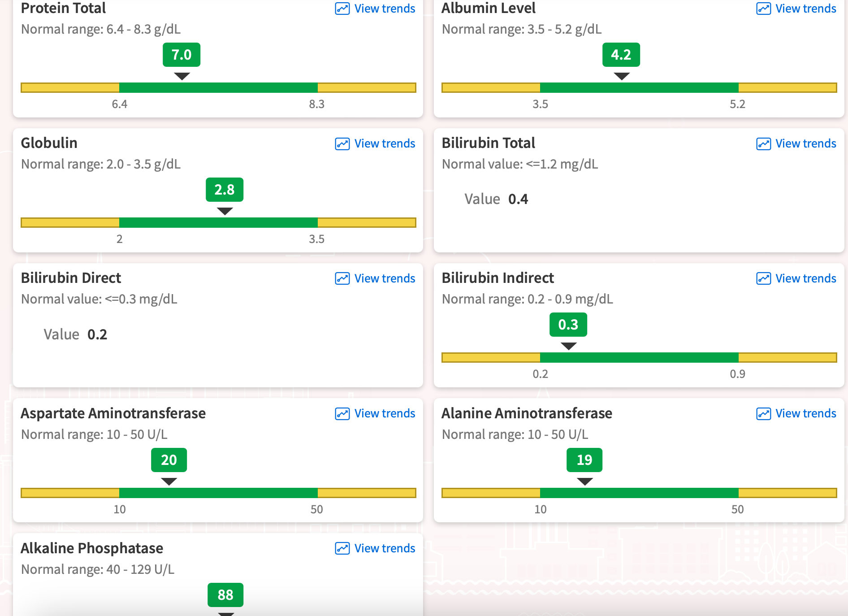Image resolution: width=848 pixels, height=616 pixels.
Task: Click the trend chart icon for Bilirubin Indirect
Action: pyautogui.click(x=764, y=278)
